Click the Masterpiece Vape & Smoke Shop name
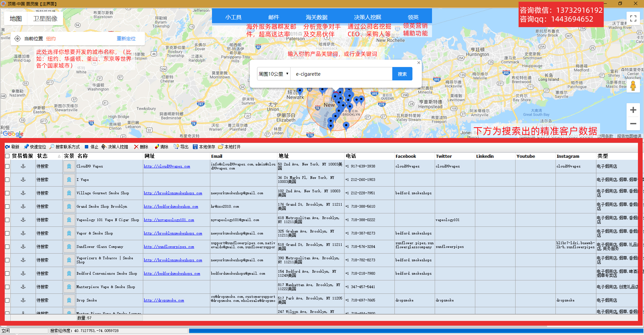Viewport: 644px width, 335px height. pyautogui.click(x=106, y=287)
